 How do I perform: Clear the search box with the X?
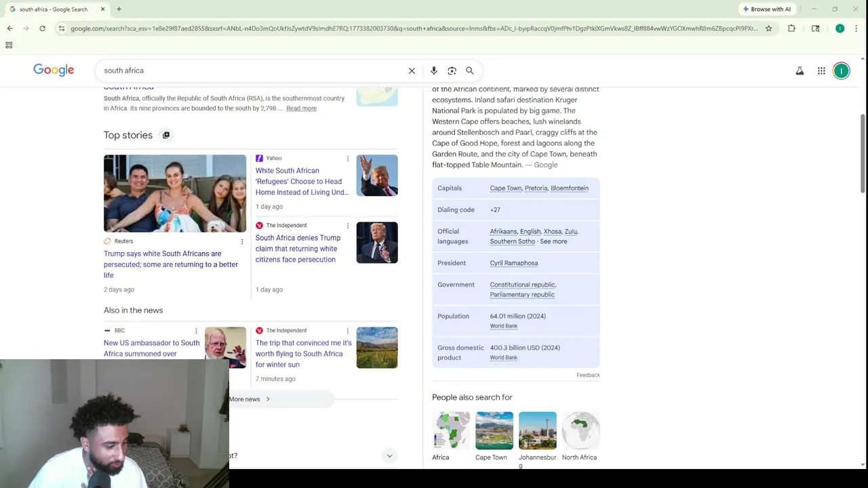[412, 70]
